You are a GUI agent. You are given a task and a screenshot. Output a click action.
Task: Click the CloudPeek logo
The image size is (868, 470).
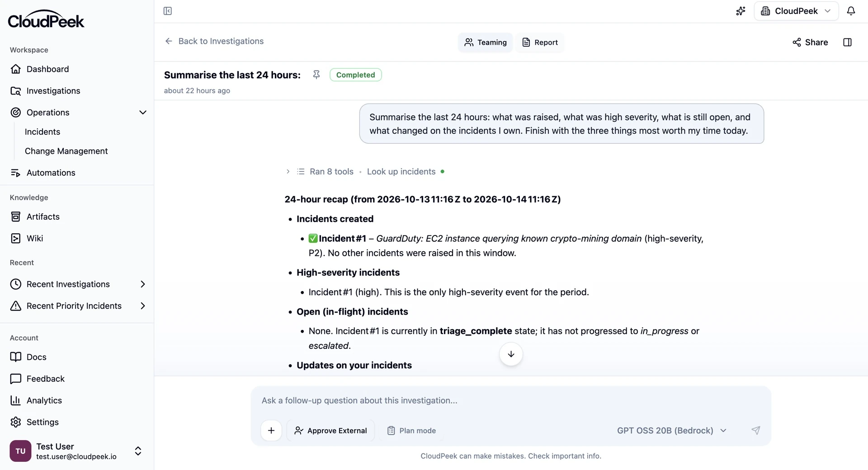click(x=46, y=19)
